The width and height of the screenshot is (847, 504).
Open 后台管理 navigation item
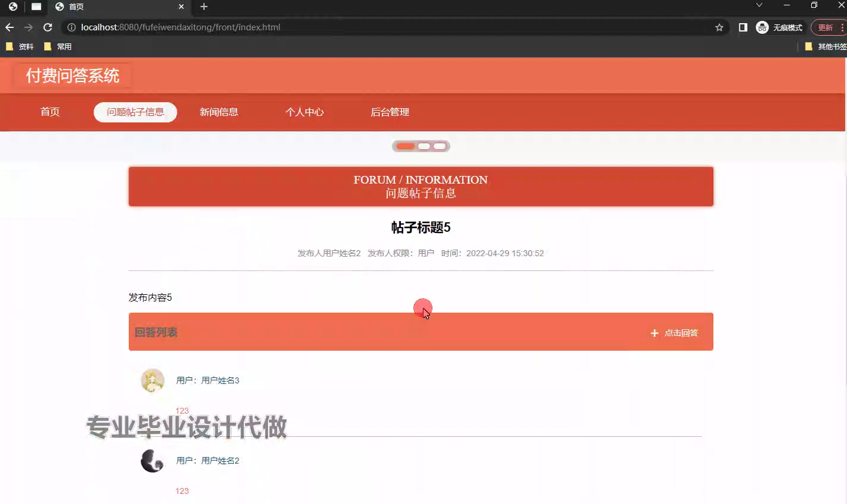[x=390, y=112]
